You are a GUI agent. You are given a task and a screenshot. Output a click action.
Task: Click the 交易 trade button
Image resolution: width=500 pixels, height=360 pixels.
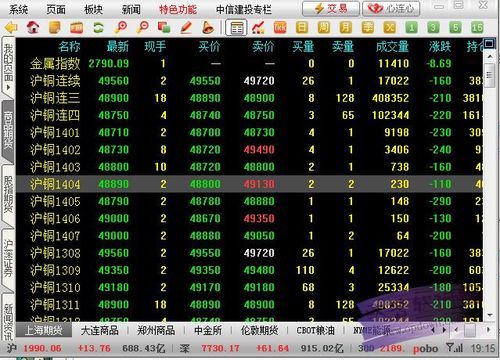click(x=331, y=9)
